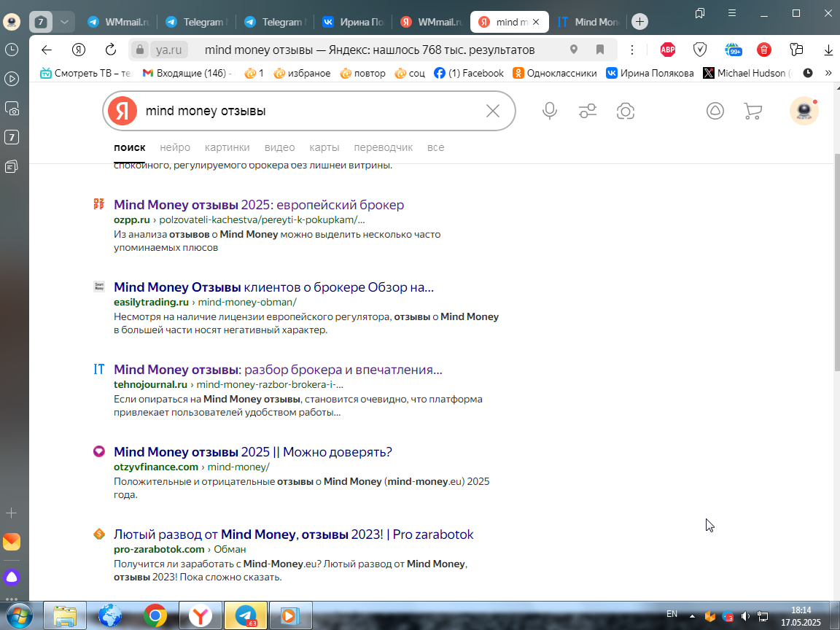The width and height of the screenshot is (840, 630).
Task: Open the избраное bookmark folder
Action: point(302,73)
